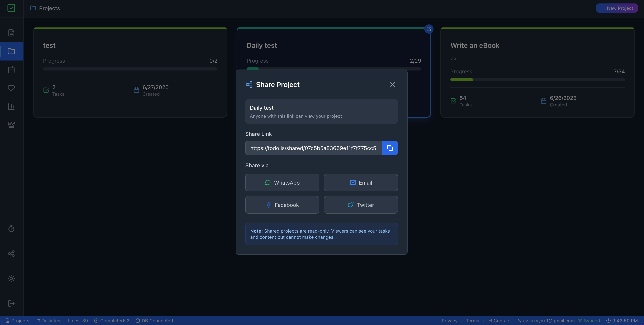Click Write an eBook progress bar
This screenshot has width=644, height=325.
tap(537, 80)
